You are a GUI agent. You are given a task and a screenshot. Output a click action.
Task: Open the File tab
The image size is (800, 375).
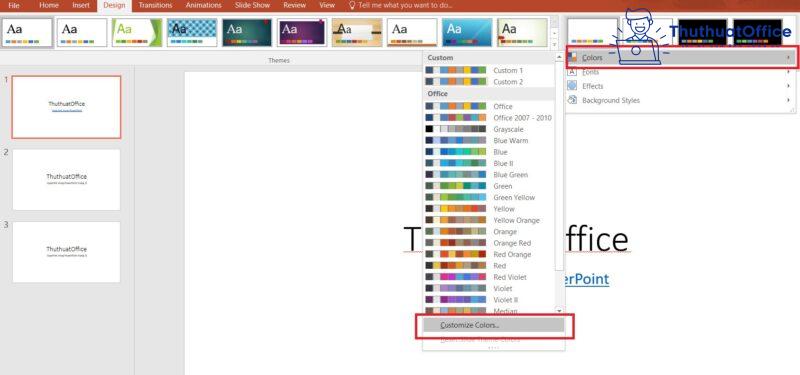14,6
